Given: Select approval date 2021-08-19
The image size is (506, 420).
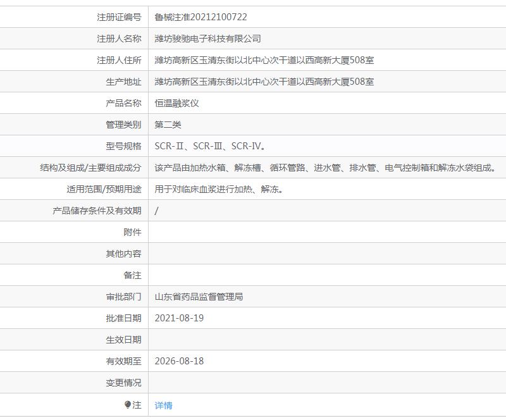Looking at the screenshot, I should coord(179,318).
